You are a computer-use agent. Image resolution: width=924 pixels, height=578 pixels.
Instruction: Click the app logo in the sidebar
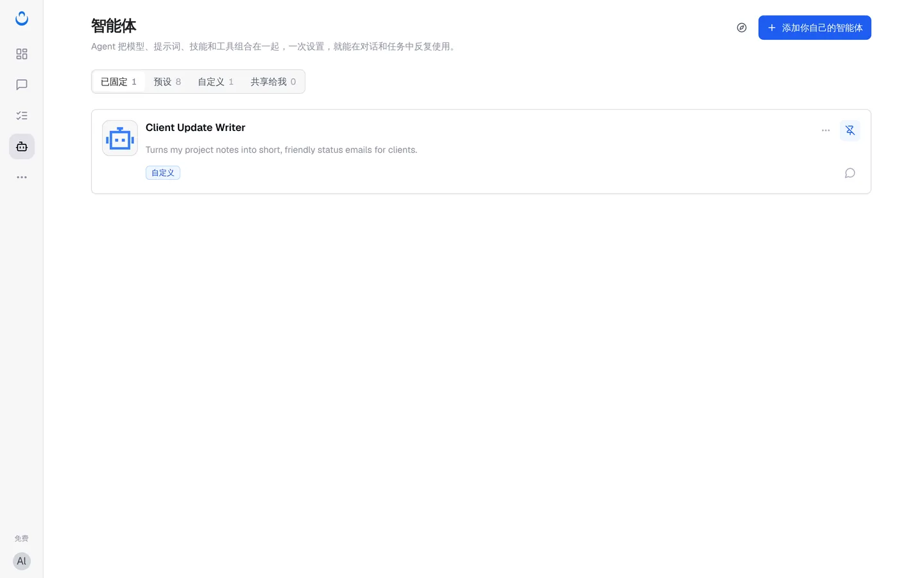[22, 19]
